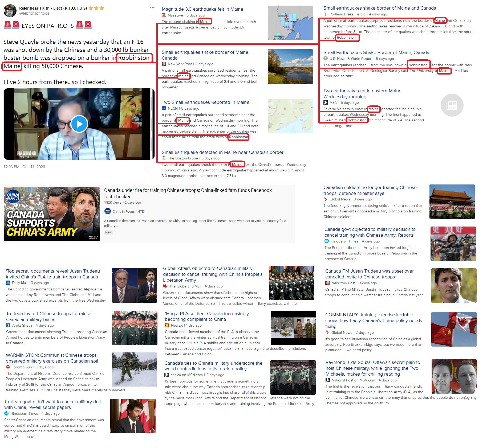Open 'Trudeau invited Chinese troops to train' headline
495x448 pixels.
point(49,317)
